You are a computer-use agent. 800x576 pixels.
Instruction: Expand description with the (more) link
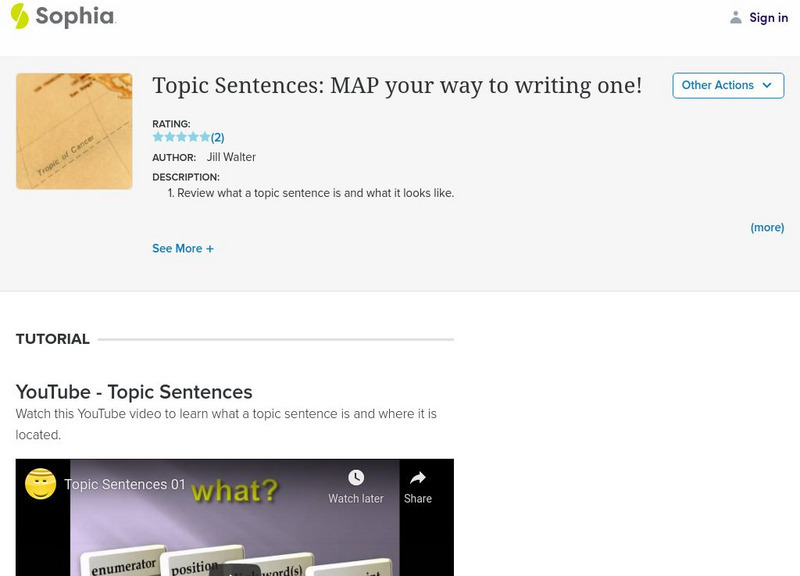tap(767, 227)
